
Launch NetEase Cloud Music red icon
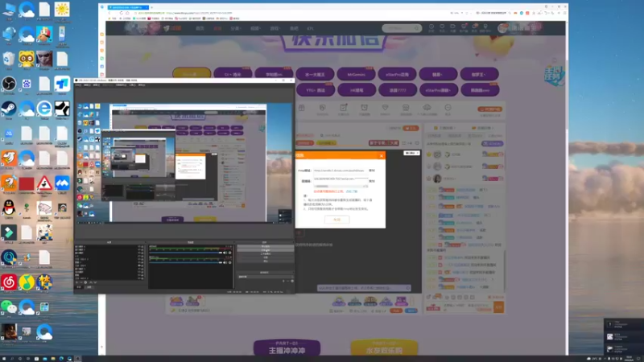(x=9, y=282)
